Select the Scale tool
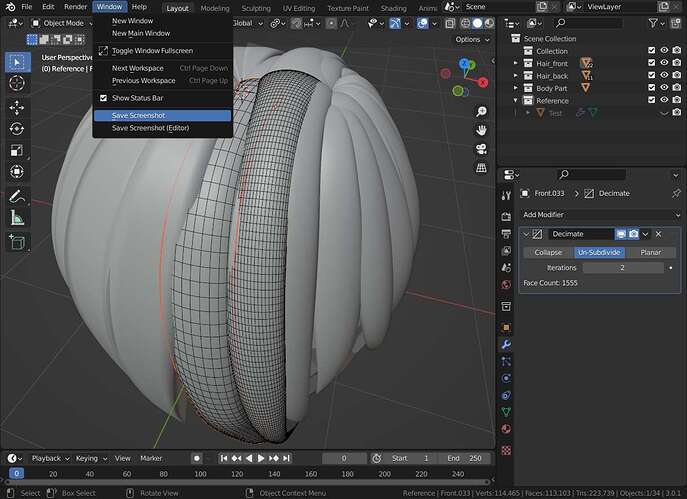687x499 pixels. tap(17, 150)
